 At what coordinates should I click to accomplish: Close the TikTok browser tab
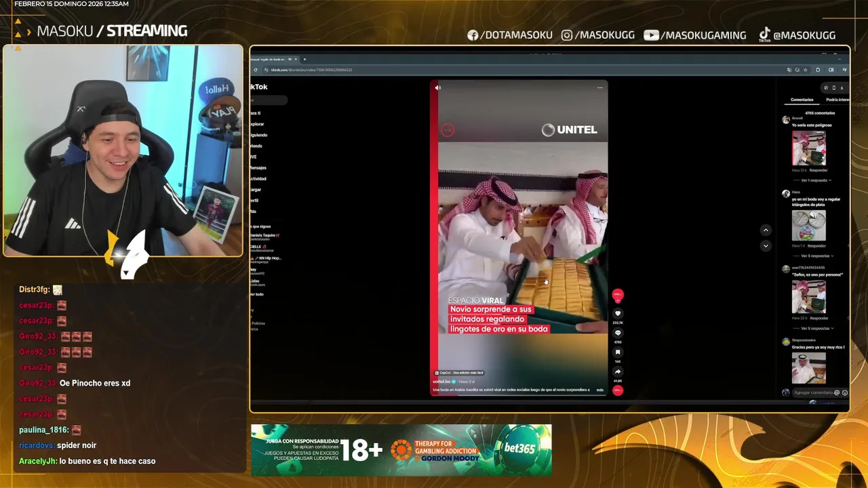pyautogui.click(x=296, y=59)
